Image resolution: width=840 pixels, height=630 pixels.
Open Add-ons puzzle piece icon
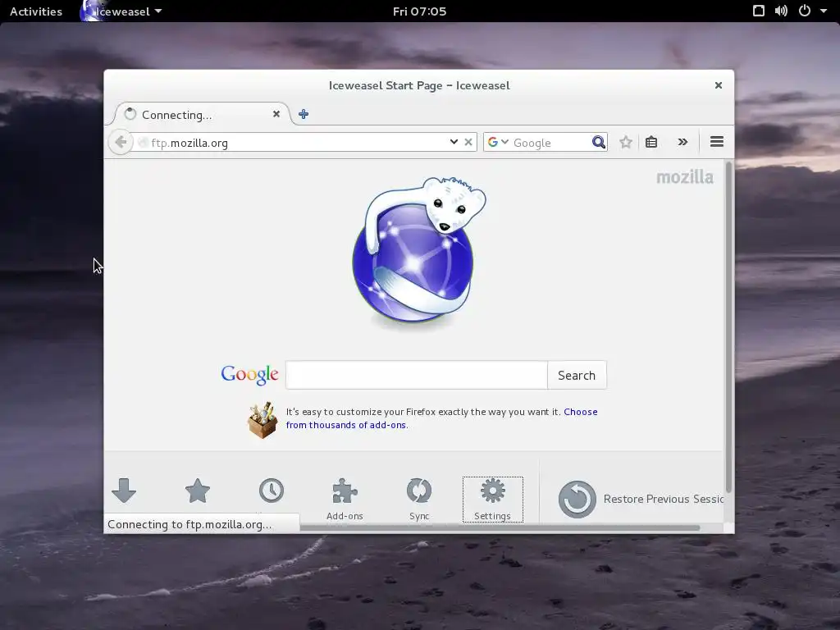pyautogui.click(x=345, y=499)
